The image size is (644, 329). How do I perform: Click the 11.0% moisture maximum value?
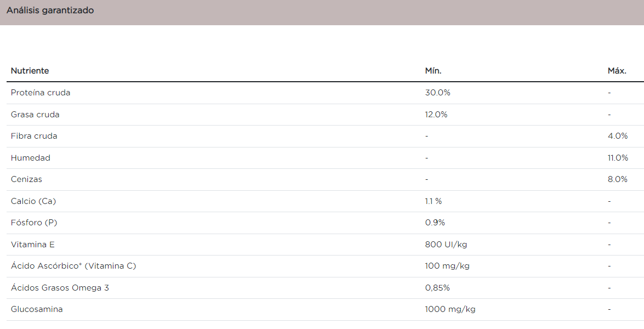tap(618, 158)
